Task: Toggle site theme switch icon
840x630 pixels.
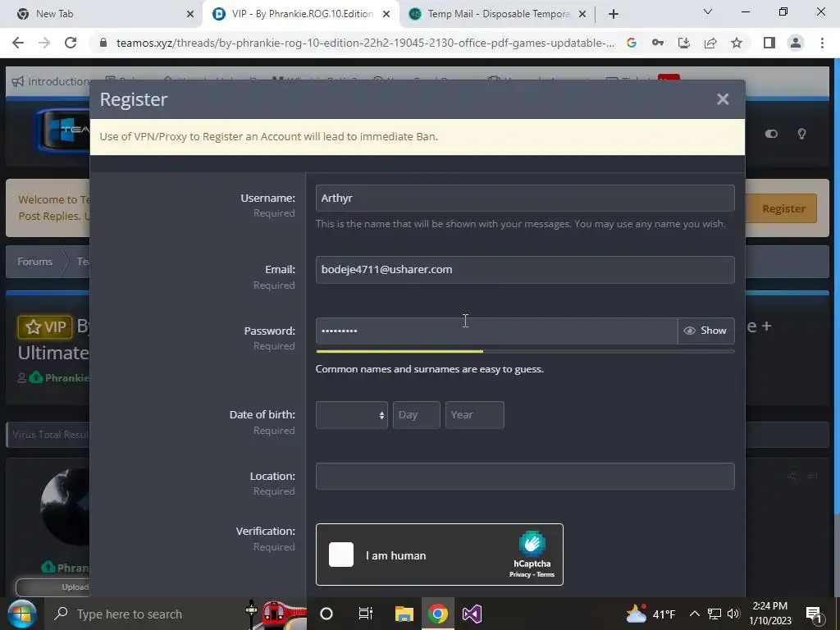Action: [771, 134]
